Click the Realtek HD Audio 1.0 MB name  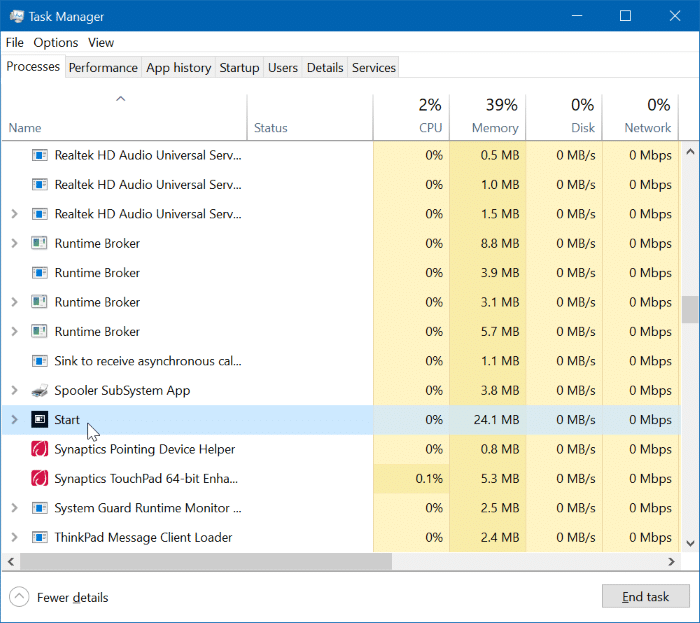tap(148, 185)
